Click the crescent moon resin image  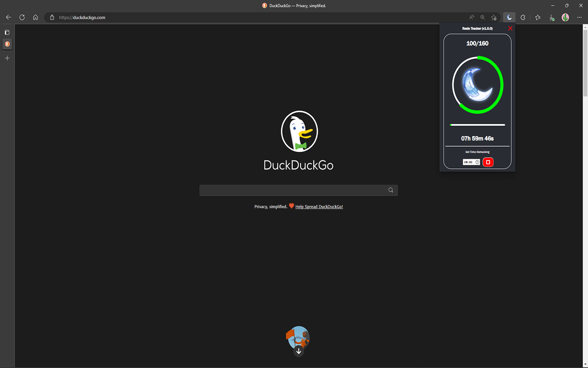(x=478, y=85)
